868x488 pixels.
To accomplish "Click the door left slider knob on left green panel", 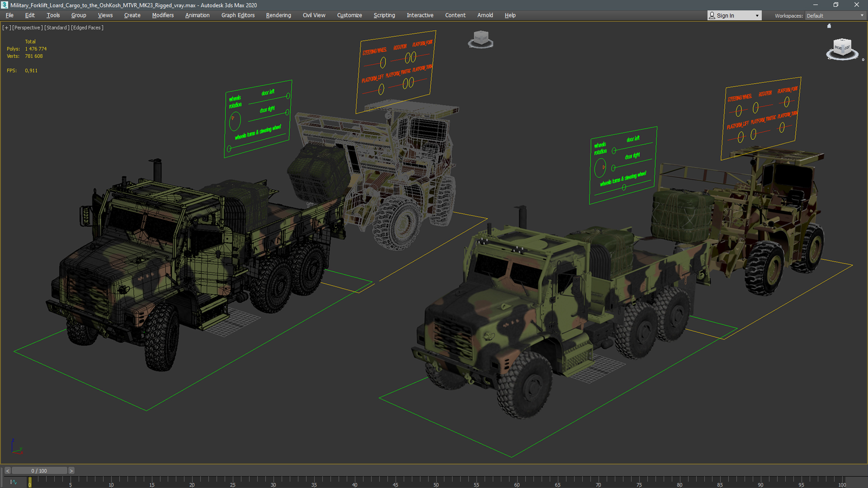I will tap(288, 96).
